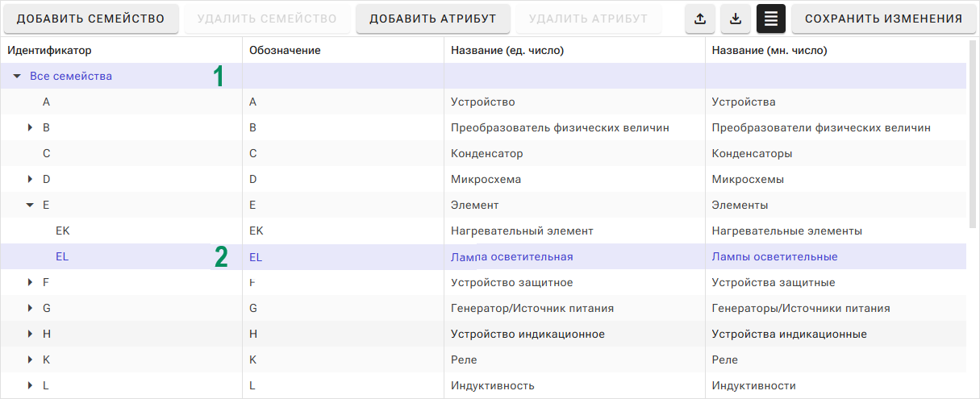The height and width of the screenshot is (399, 980).
Task: Click ДОБАВИТЬ СЕМЕЙСТВО button
Action: 91,19
